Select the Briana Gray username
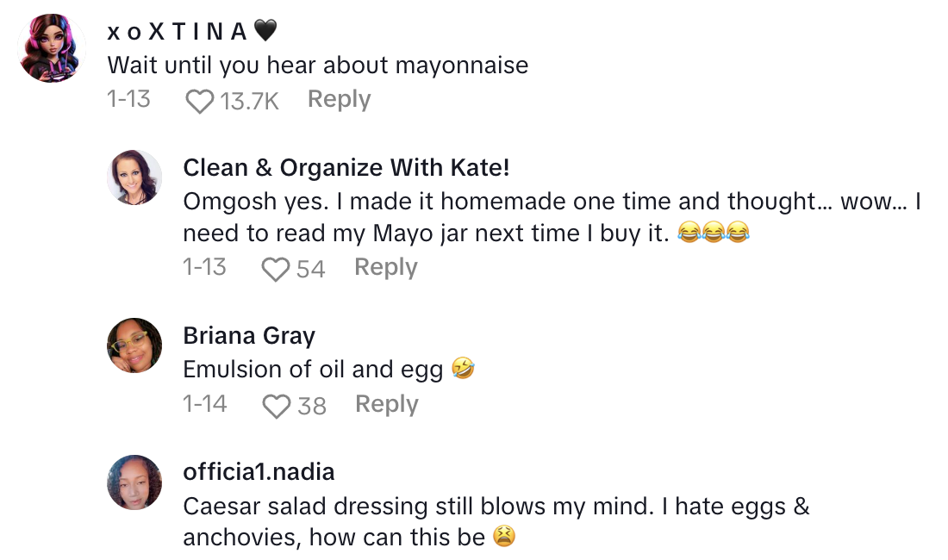The image size is (948, 560). point(249,336)
